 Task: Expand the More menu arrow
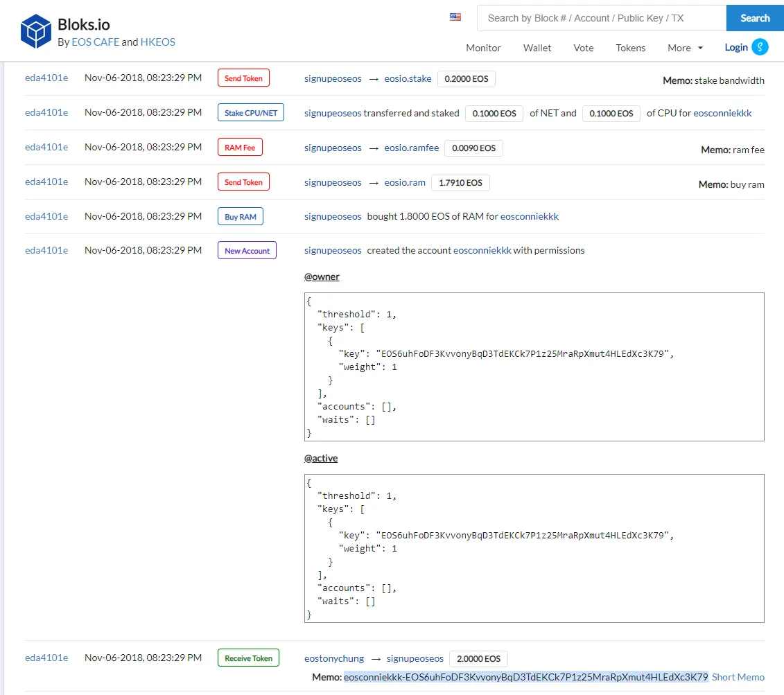pos(700,48)
